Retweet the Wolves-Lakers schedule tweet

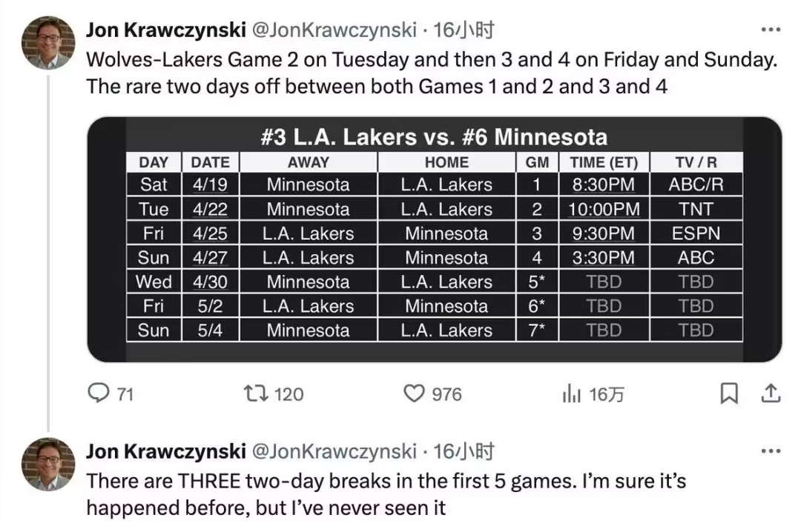pos(256,393)
